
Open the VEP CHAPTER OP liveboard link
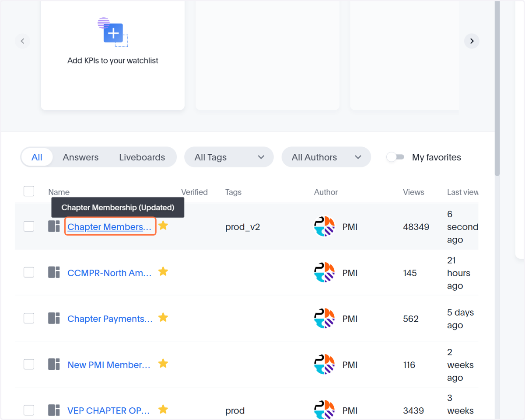click(109, 410)
